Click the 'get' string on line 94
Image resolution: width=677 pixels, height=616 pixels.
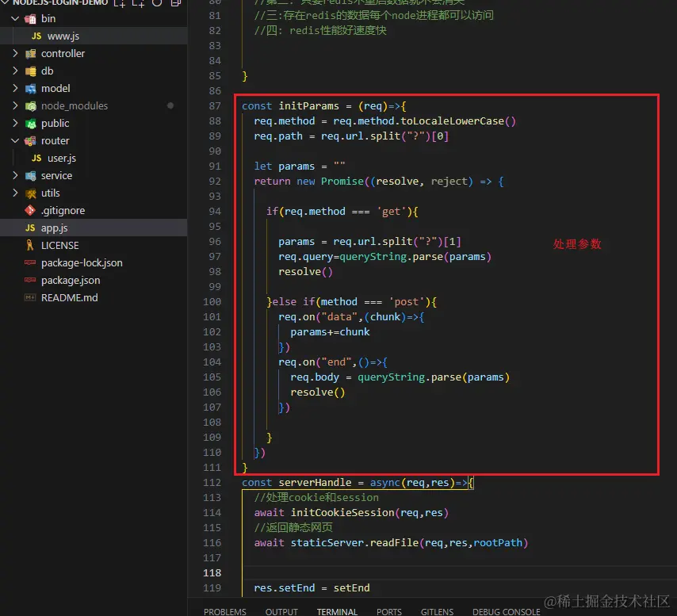(x=391, y=212)
